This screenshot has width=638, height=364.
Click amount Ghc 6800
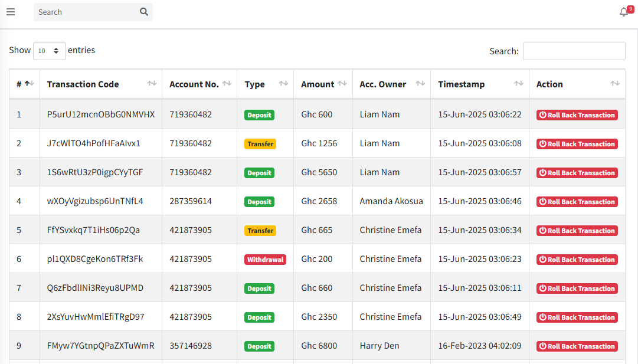319,346
